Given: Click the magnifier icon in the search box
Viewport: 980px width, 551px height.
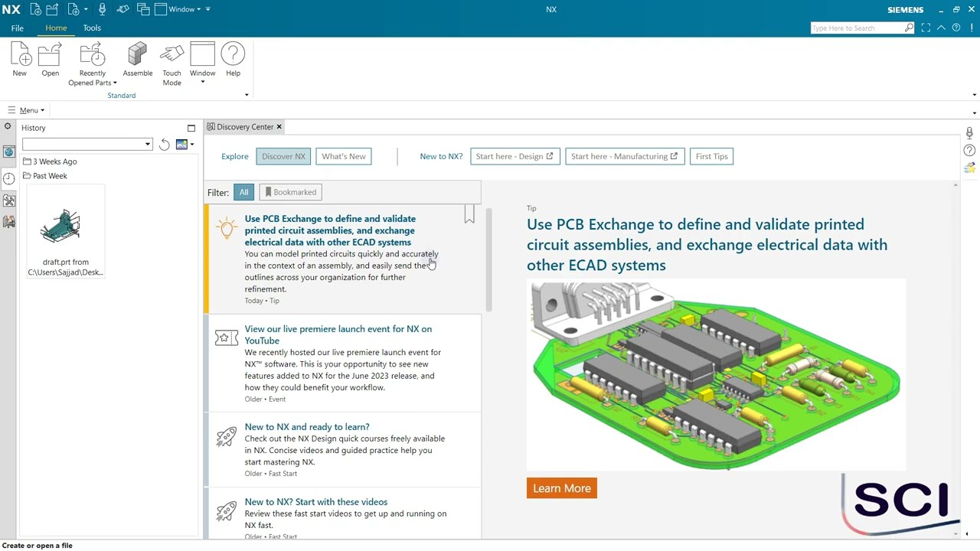Looking at the screenshot, I should tap(909, 28).
